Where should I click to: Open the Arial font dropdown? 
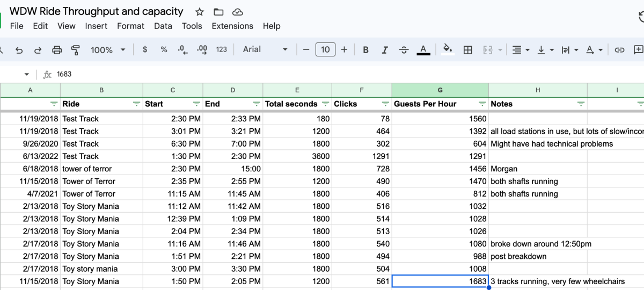[264, 49]
